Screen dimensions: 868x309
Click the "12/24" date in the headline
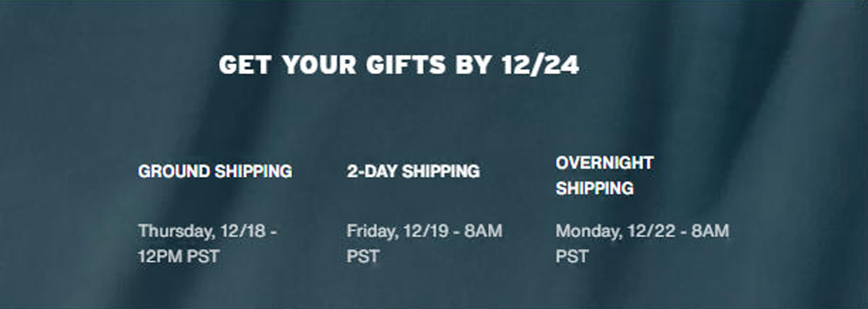coord(541,65)
